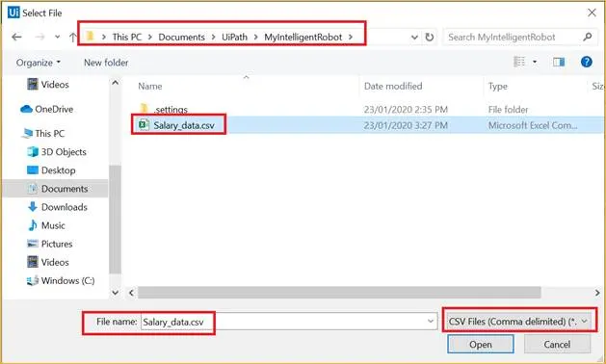
Task: Click the Open button
Action: (x=481, y=345)
